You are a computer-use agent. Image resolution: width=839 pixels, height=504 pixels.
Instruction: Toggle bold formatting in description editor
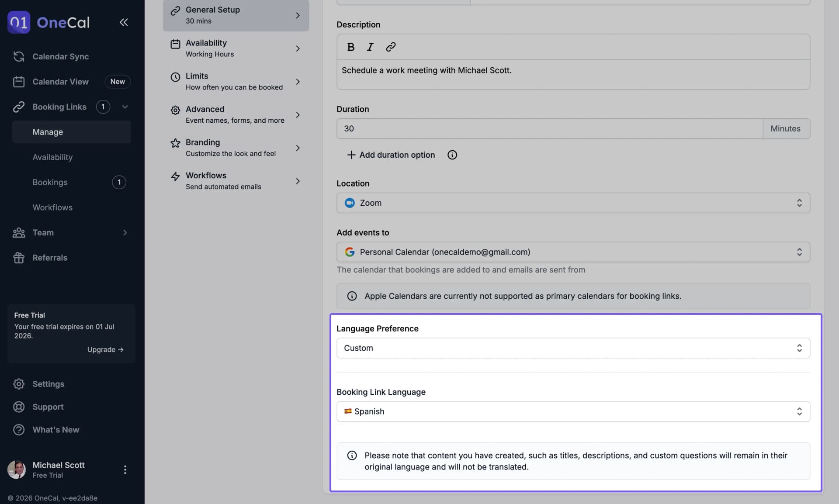click(350, 47)
